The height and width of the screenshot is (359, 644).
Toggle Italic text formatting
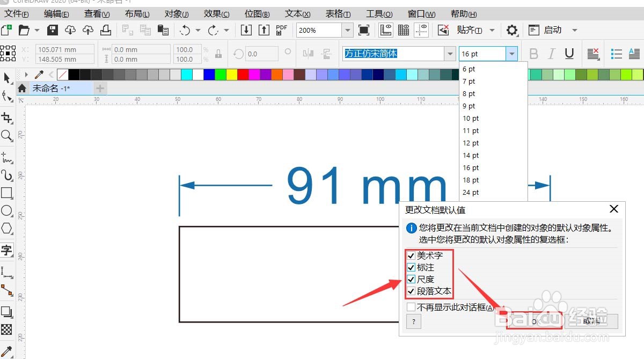click(551, 54)
